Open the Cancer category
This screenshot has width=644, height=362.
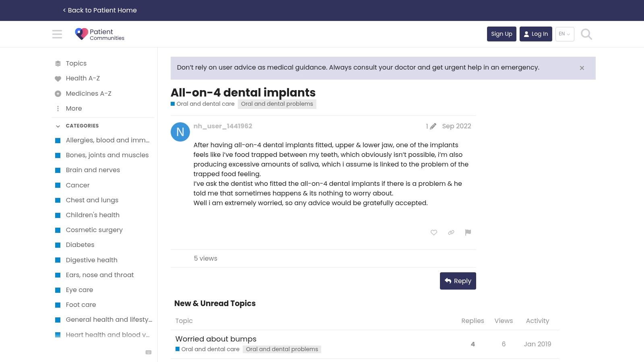coord(77,185)
